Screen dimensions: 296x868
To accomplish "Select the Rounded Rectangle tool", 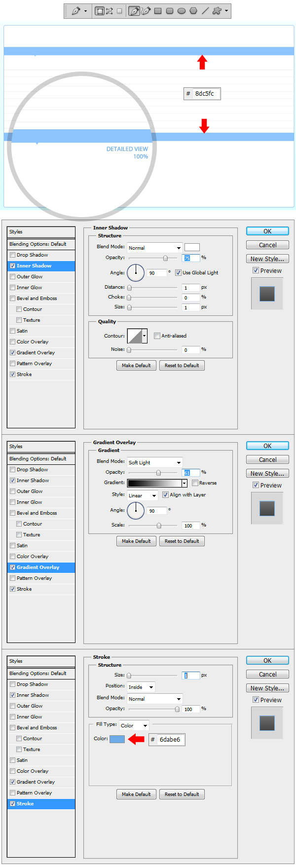I will pyautogui.click(x=170, y=11).
